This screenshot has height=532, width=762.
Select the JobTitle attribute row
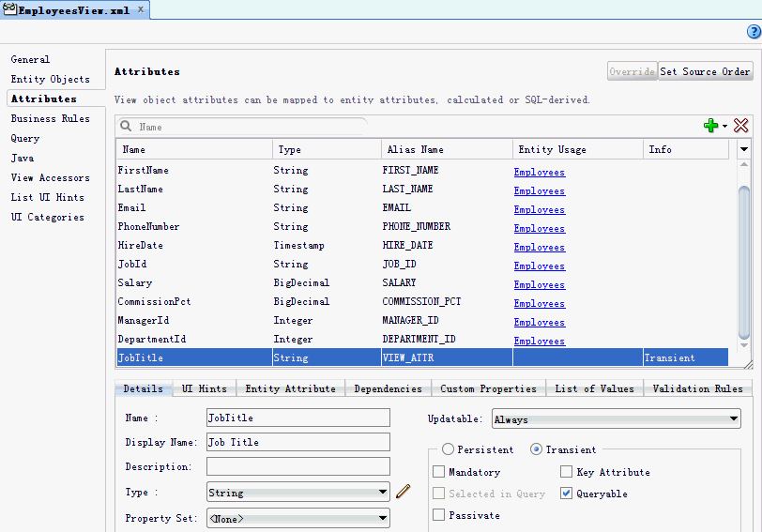click(x=422, y=357)
